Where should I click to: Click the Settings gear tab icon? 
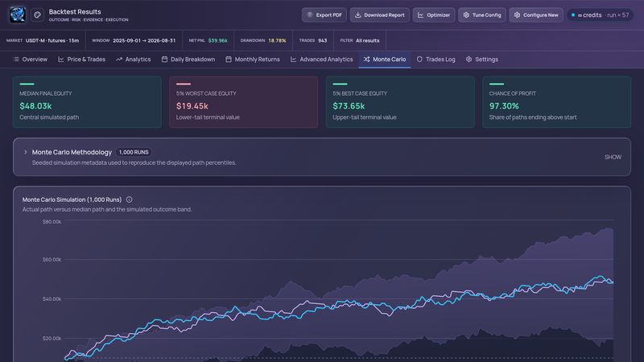coord(469,60)
